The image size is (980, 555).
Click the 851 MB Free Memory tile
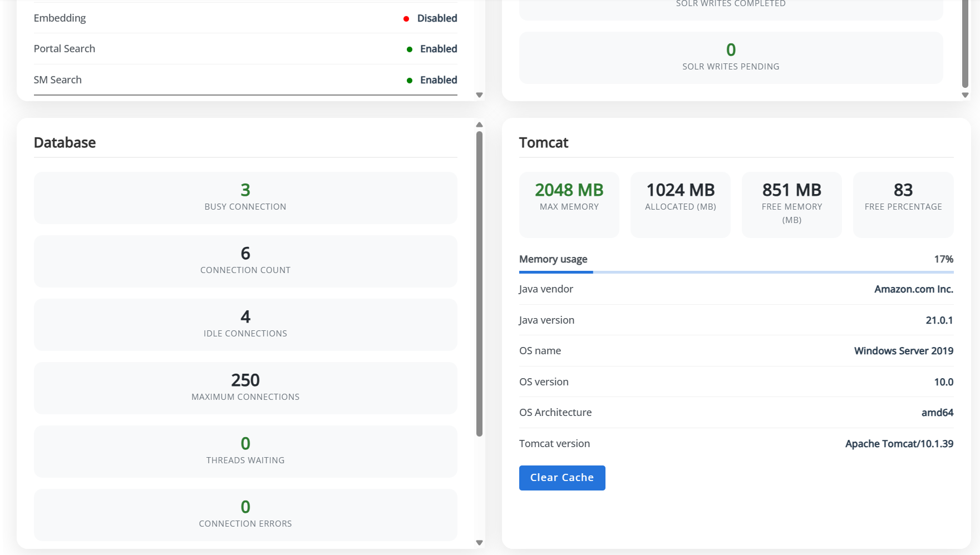pyautogui.click(x=791, y=205)
